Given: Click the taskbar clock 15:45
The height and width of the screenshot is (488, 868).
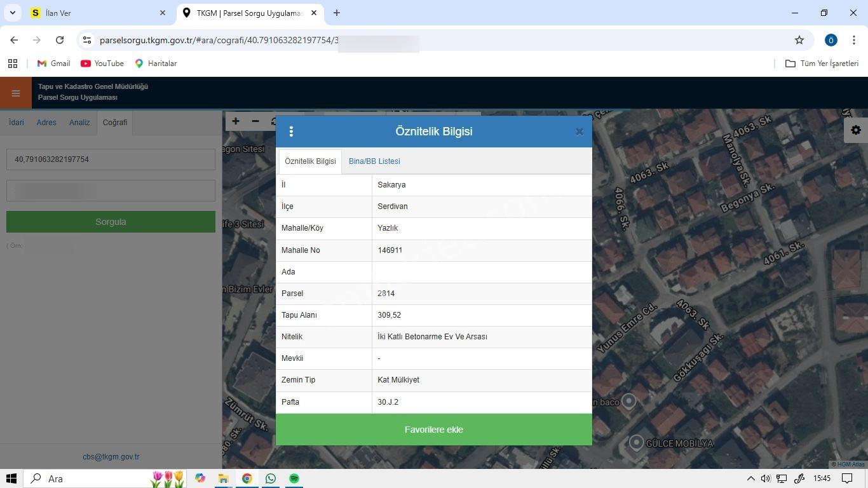Looking at the screenshot, I should click(x=822, y=478).
